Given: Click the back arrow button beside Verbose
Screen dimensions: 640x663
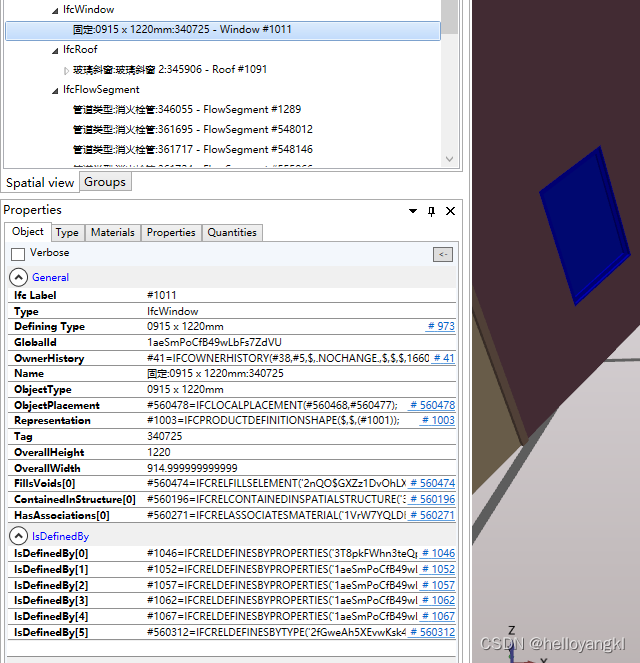Looking at the screenshot, I should point(443,254).
